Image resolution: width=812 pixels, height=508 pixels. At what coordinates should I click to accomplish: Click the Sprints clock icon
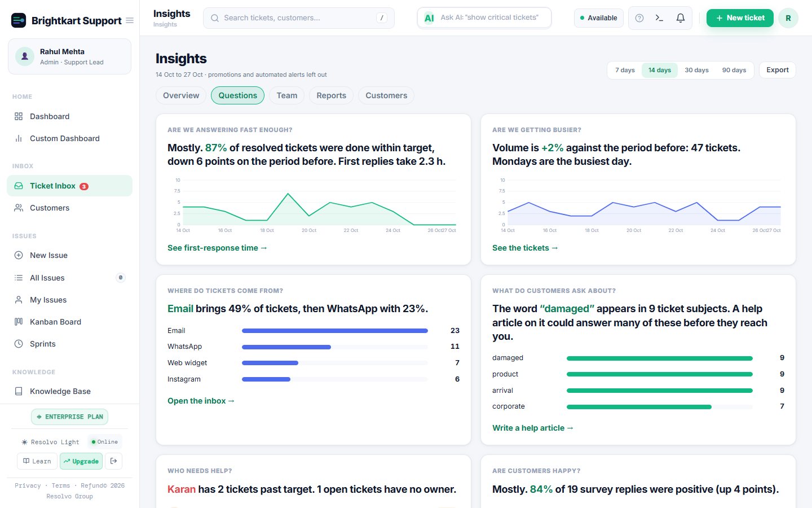coord(19,344)
